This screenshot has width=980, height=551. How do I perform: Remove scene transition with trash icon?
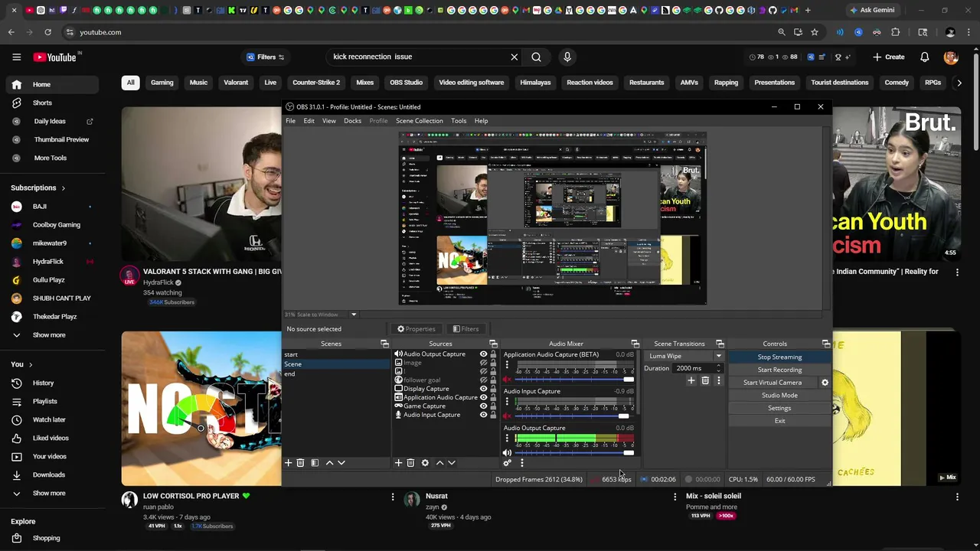coord(705,380)
